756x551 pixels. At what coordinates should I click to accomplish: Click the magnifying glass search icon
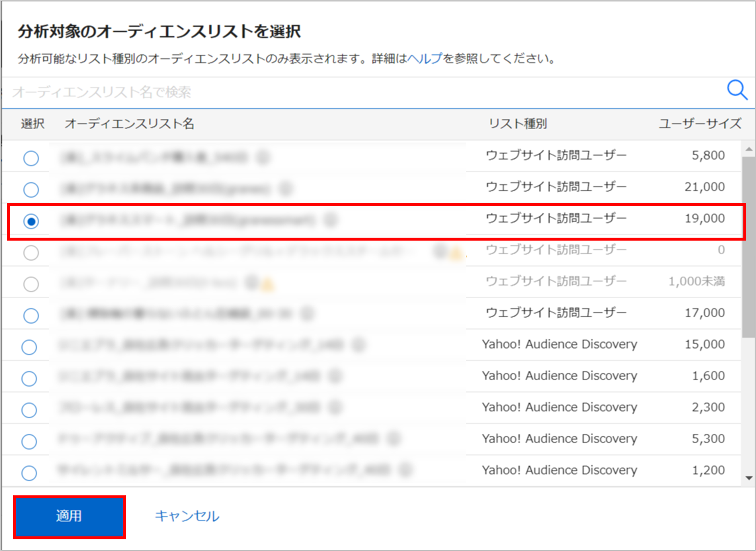point(736,90)
